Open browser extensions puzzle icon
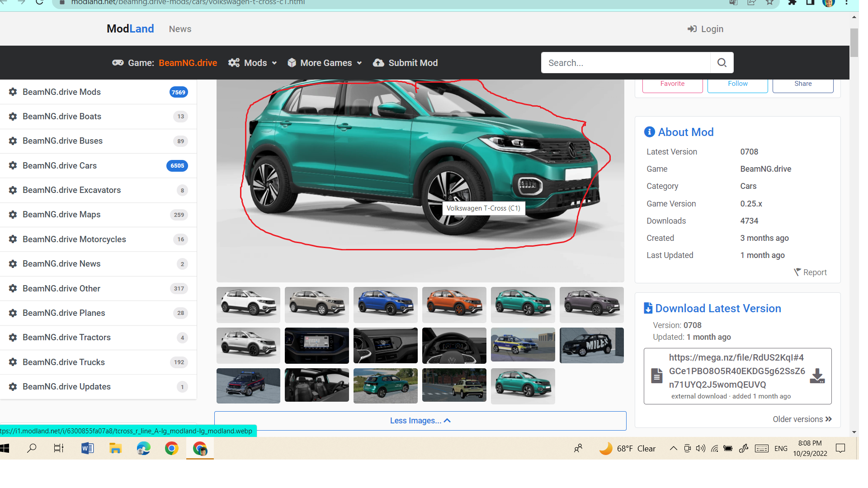The height and width of the screenshot is (488, 868). [792, 2]
